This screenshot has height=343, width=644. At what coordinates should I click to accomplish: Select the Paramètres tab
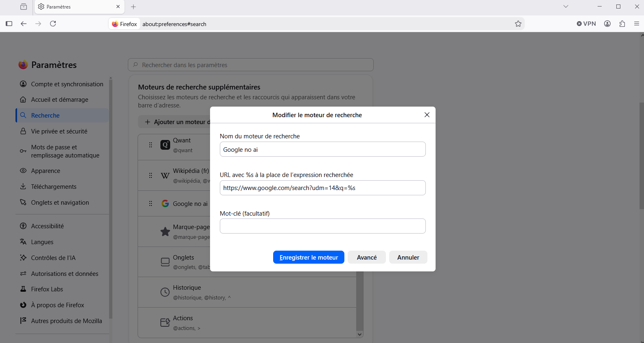click(80, 7)
